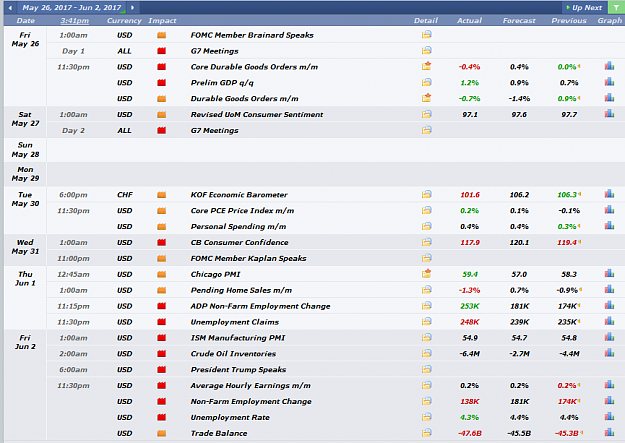The width and height of the screenshot is (625, 443).
Task: Click actual 4.3% for Unemployment Rate
Action: 470,417
